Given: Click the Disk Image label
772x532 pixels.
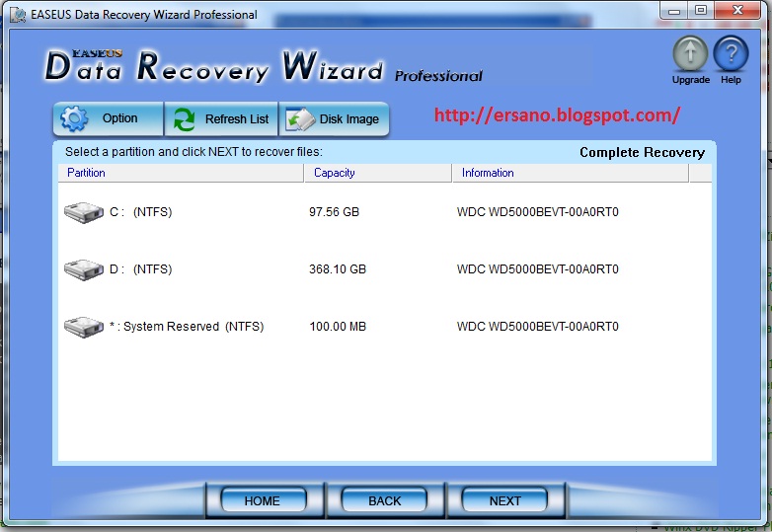Looking at the screenshot, I should pyautogui.click(x=349, y=119).
